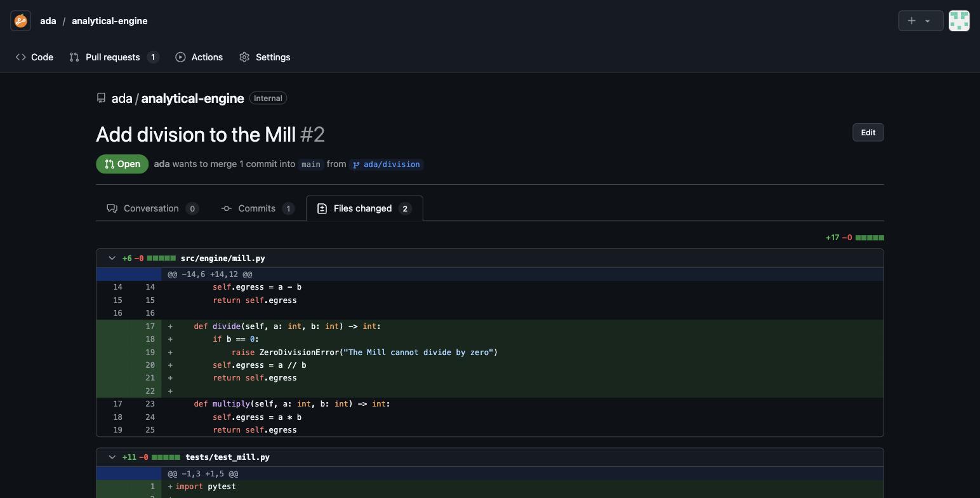Open author 'ada' in merge description
This screenshot has height=498, width=980.
pyautogui.click(x=162, y=164)
